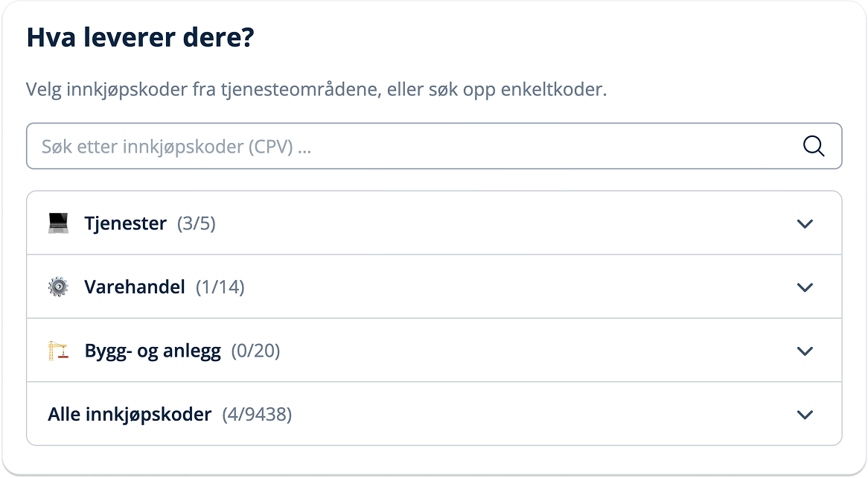Click the search field for innkjøpskoder
Screen dimensions: 868x478
click(298, 146)
